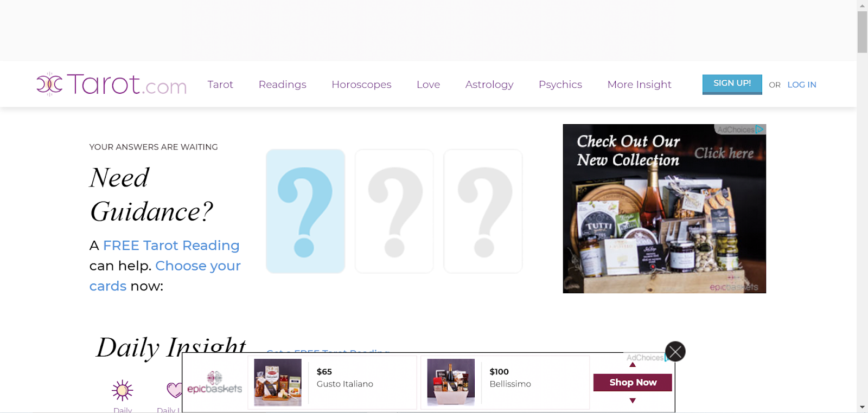Image resolution: width=868 pixels, height=413 pixels.
Task: Open the Readings menu
Action: pyautogui.click(x=283, y=85)
